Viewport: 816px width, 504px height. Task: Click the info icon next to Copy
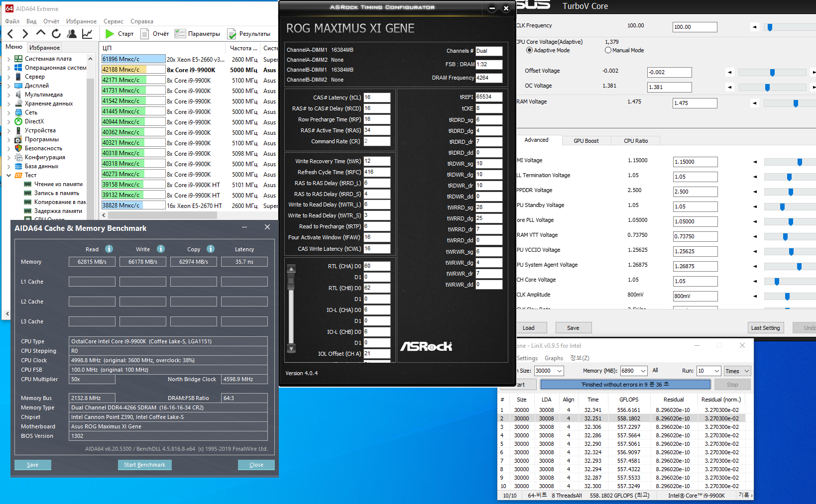[x=211, y=249]
